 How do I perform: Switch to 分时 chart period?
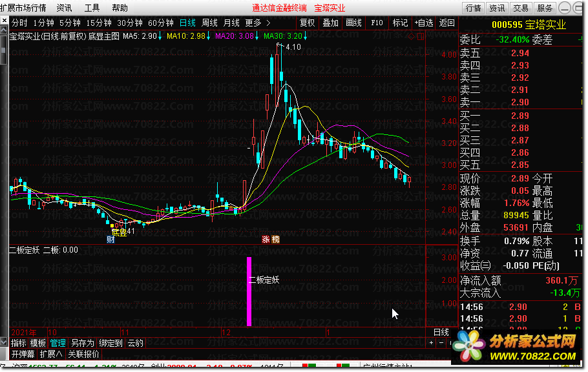tap(19, 23)
